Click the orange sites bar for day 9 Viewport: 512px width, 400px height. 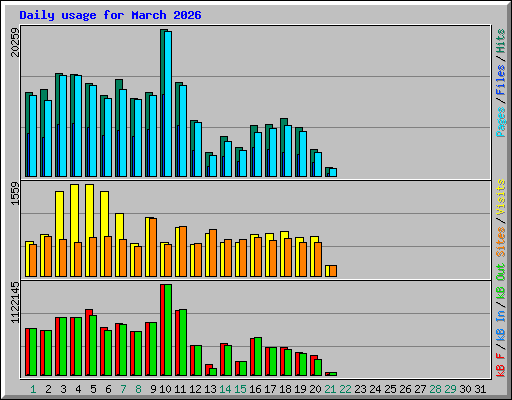[153, 248]
